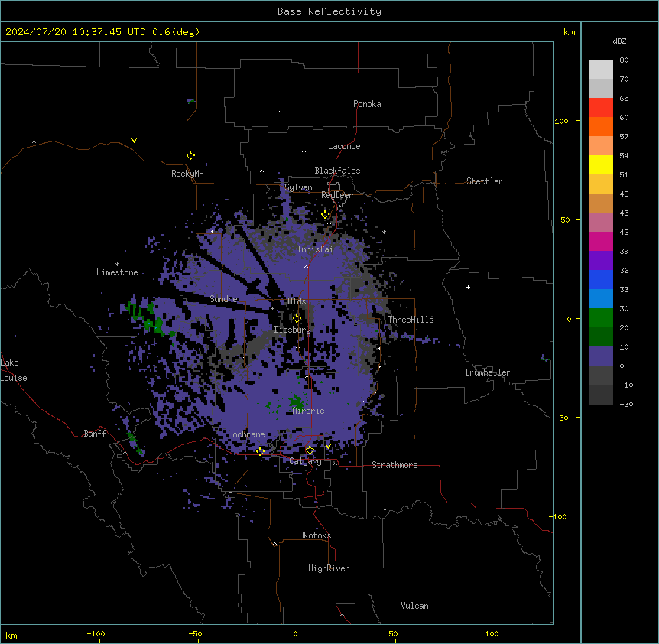Click the Drumheller label
Screen dimensions: 659x644
(488, 372)
